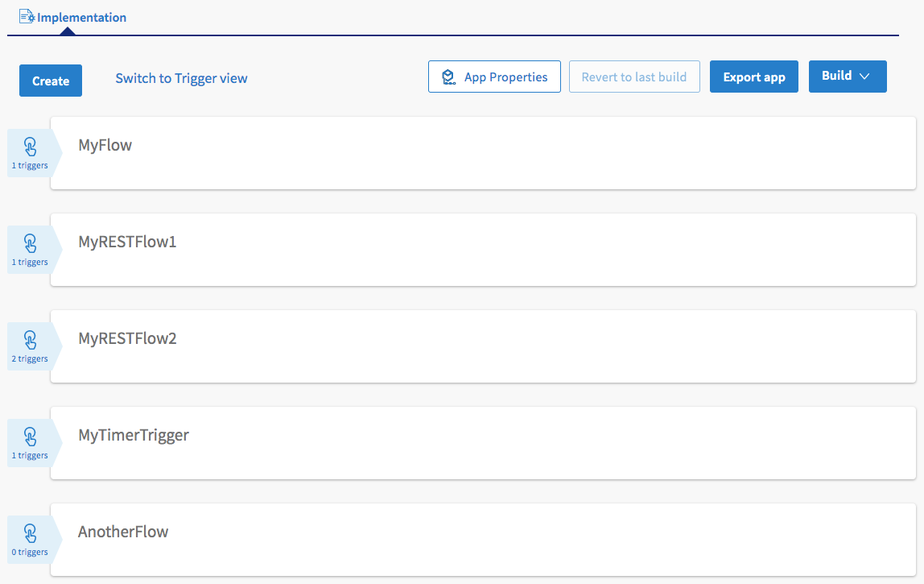Click the MyRESTFlow1 trigger hand icon
Image resolution: width=924 pixels, height=584 pixels.
pos(30,243)
